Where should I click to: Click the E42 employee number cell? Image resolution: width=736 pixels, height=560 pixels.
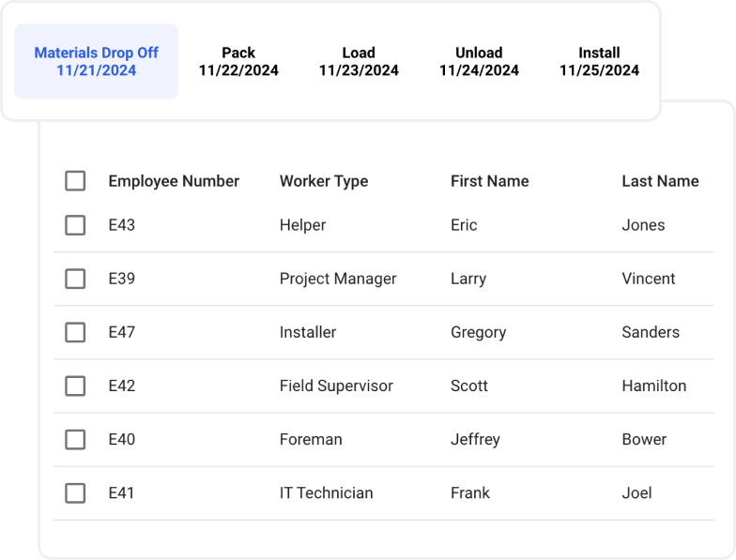(x=122, y=386)
